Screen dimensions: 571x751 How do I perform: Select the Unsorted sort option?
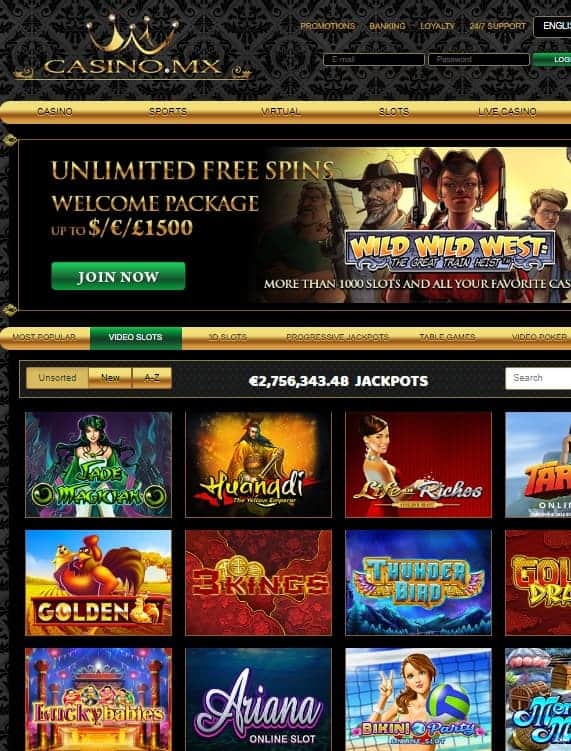tap(57, 378)
